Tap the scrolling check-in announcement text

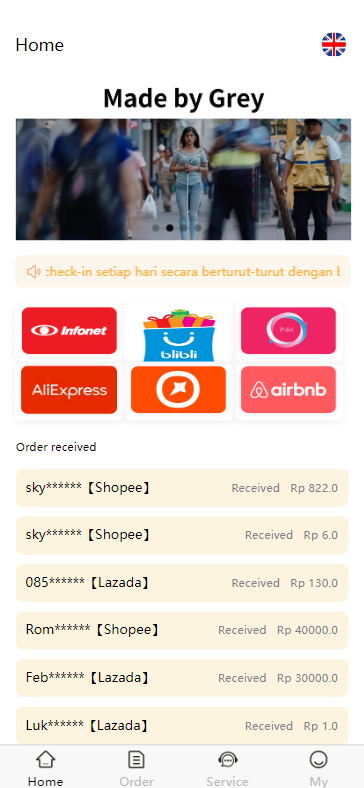point(193,272)
